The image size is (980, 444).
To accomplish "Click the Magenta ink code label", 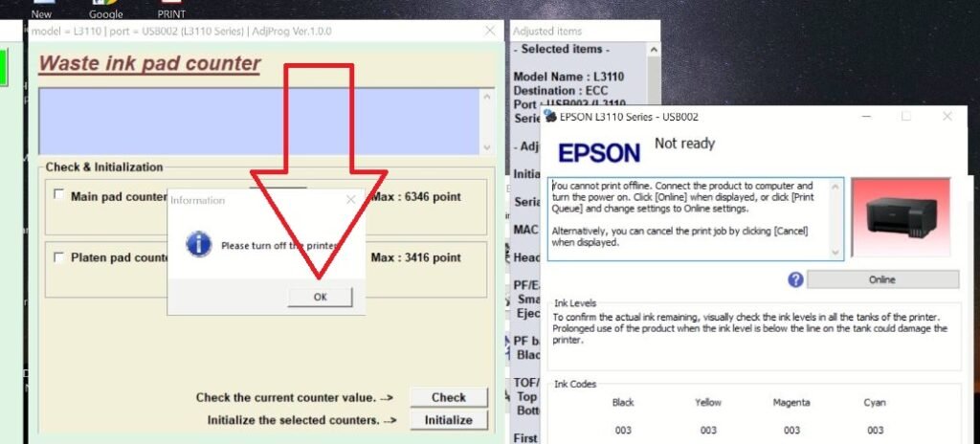I will click(x=791, y=402).
